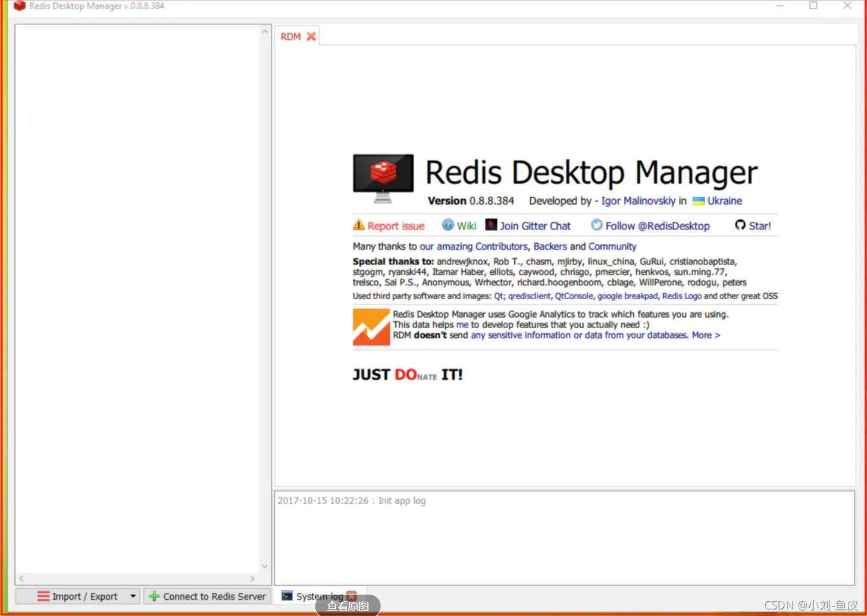The image size is (867, 616).
Task: Open the qredisclient link
Action: point(529,296)
